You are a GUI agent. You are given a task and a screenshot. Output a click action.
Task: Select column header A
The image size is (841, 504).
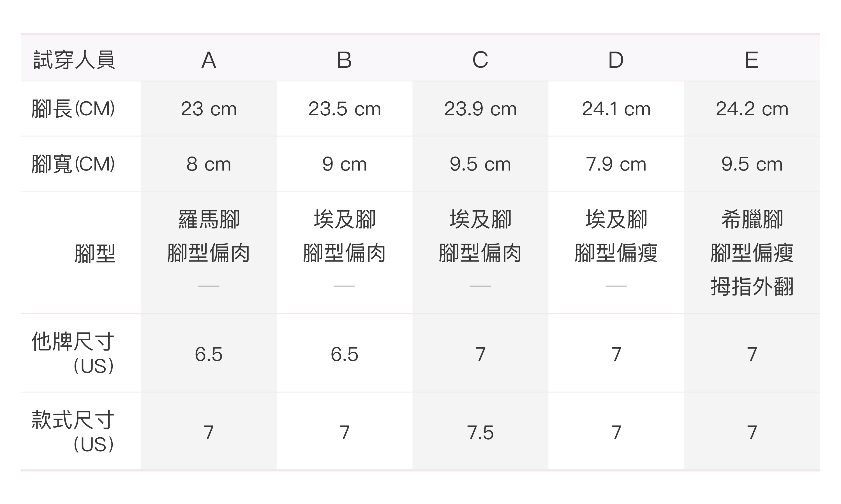click(x=208, y=60)
